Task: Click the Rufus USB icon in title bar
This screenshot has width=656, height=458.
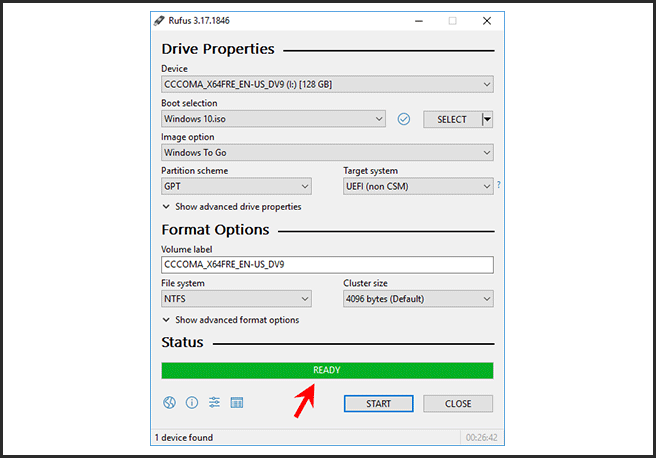Action: (x=159, y=20)
